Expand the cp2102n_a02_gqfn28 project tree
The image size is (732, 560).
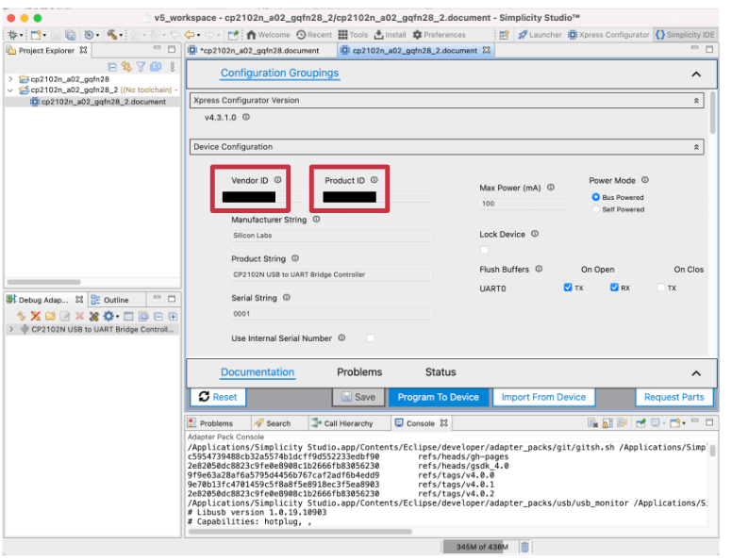pyautogui.click(x=10, y=79)
